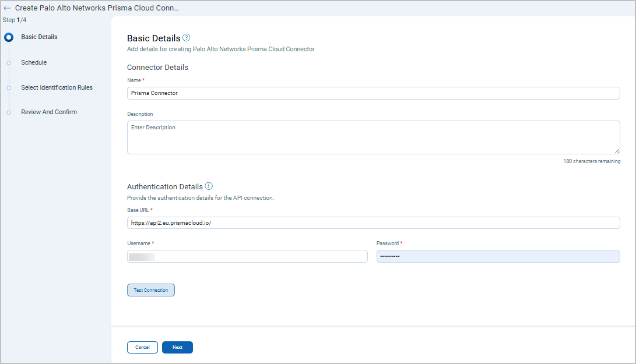
Task: Click the Select Identification Rules step dot
Action: click(x=9, y=88)
